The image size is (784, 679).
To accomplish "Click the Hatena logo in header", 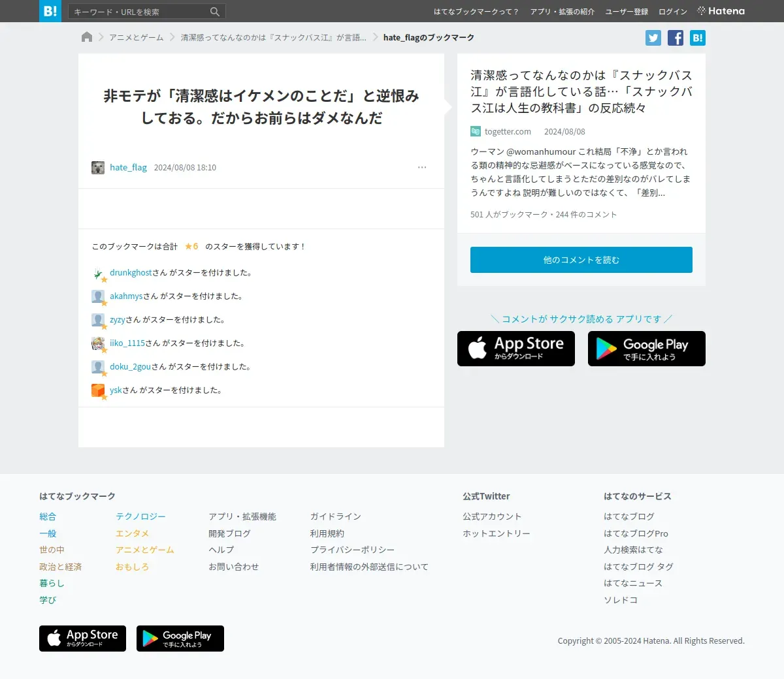I will pos(721,11).
